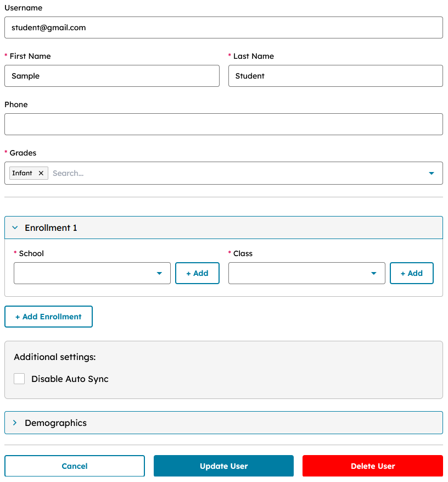Click into Last Name field
This screenshot has width=448, height=482.
(x=335, y=76)
